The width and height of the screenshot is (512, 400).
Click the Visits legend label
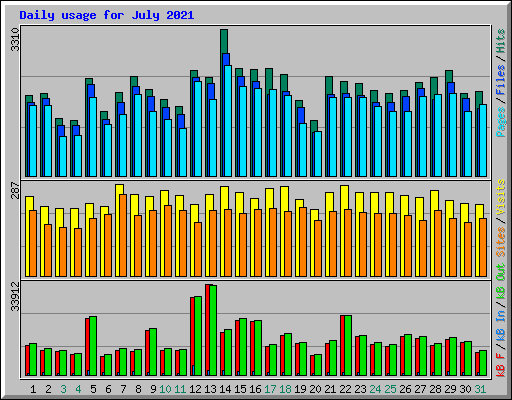tap(501, 197)
